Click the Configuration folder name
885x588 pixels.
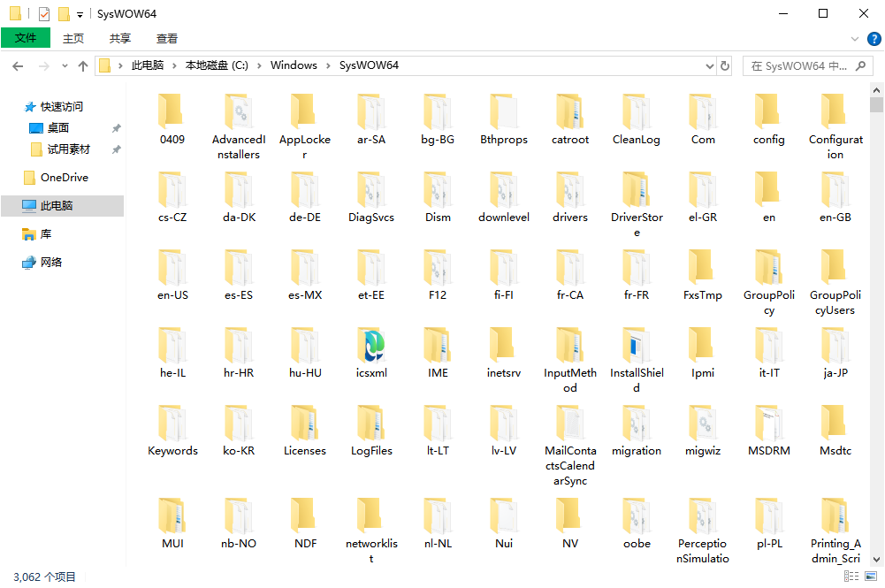point(835,147)
